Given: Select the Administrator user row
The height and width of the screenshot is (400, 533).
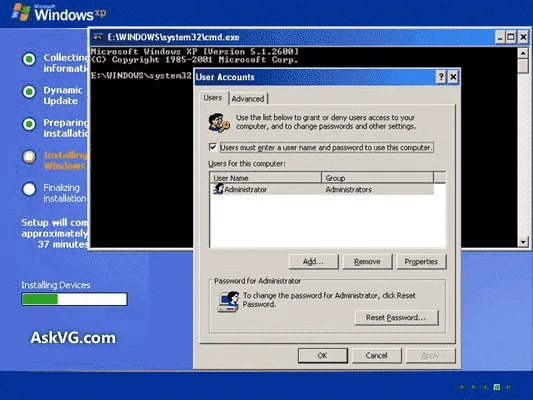Looking at the screenshot, I should tap(322, 189).
